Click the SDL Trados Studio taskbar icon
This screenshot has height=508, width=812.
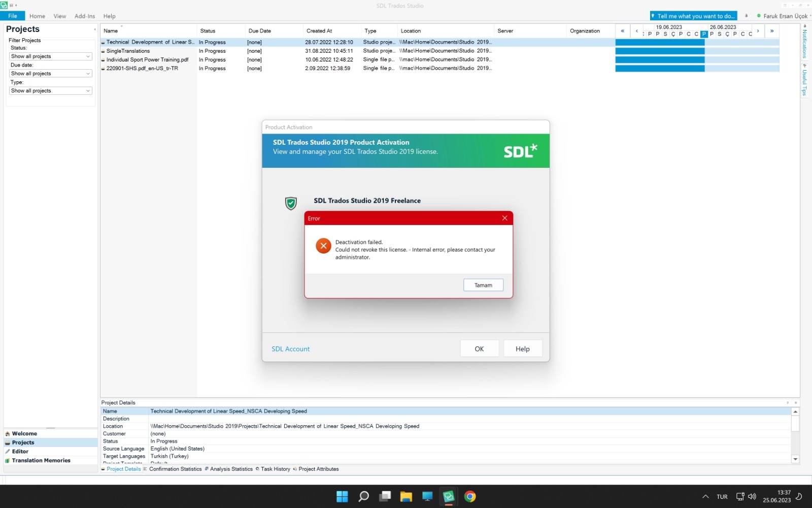pyautogui.click(x=449, y=496)
